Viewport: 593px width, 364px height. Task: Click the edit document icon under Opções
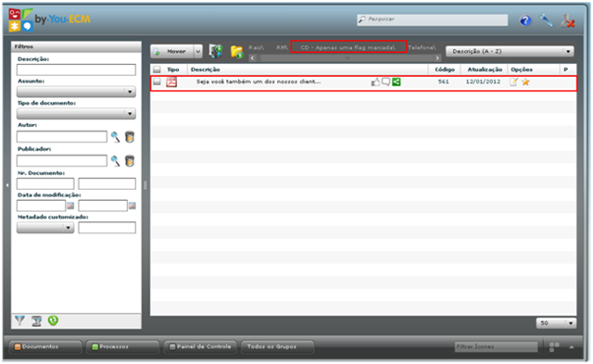pos(513,82)
